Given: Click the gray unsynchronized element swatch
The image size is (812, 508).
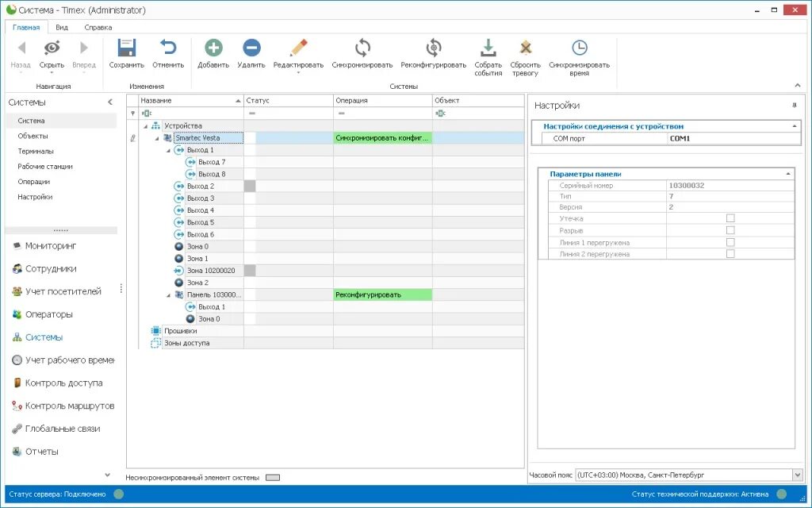Looking at the screenshot, I should click(273, 478).
